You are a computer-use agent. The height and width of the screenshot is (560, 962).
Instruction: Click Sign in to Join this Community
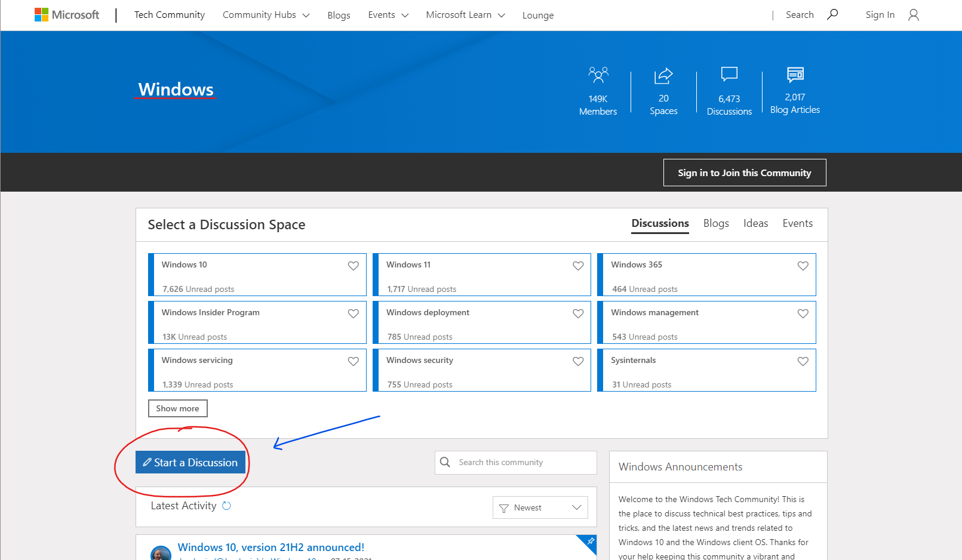coord(745,173)
